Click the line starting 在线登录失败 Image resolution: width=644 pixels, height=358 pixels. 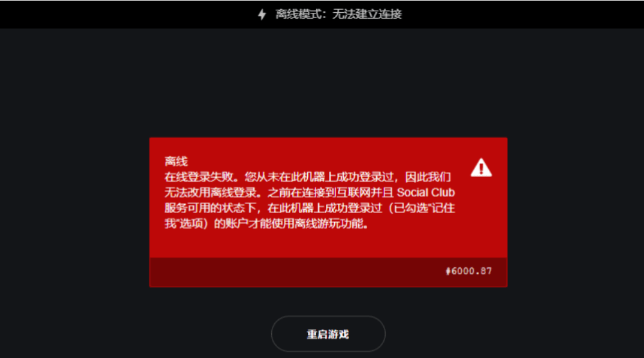point(307,177)
